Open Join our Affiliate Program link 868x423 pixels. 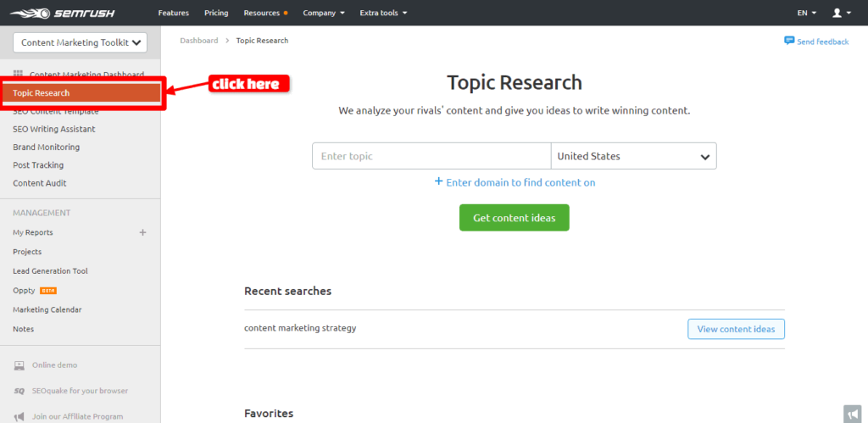pos(77,416)
